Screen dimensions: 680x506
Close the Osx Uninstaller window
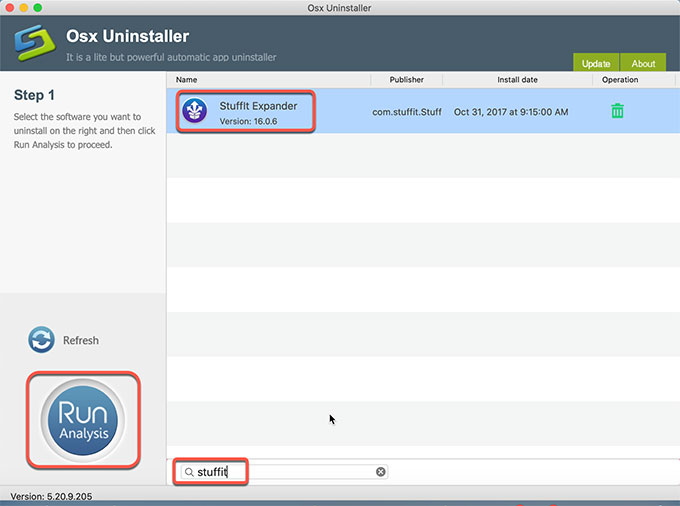(x=10, y=7)
